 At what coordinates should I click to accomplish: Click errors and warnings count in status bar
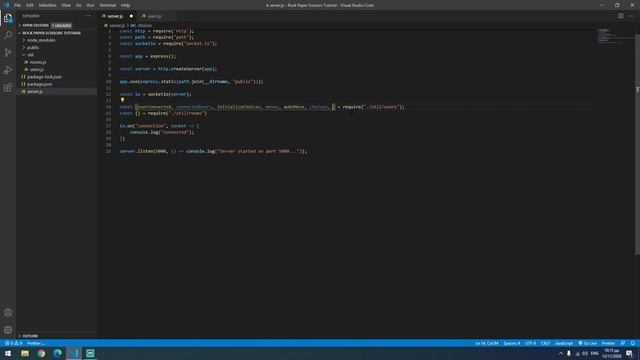(x=13, y=343)
